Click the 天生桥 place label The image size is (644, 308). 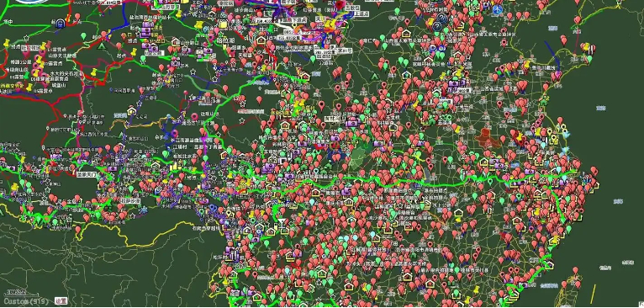point(393,117)
